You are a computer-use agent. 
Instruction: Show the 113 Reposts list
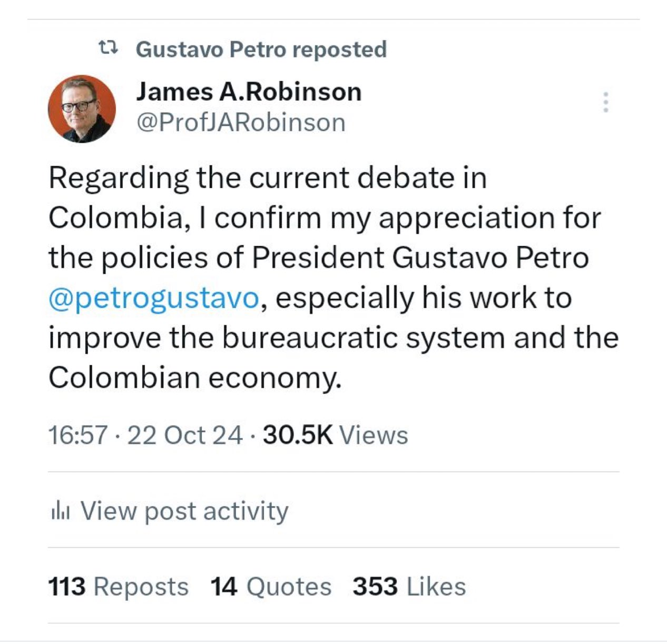[118, 587]
